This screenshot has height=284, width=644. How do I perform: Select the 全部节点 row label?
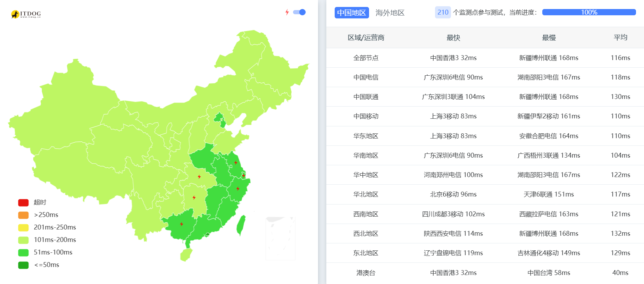pos(366,58)
